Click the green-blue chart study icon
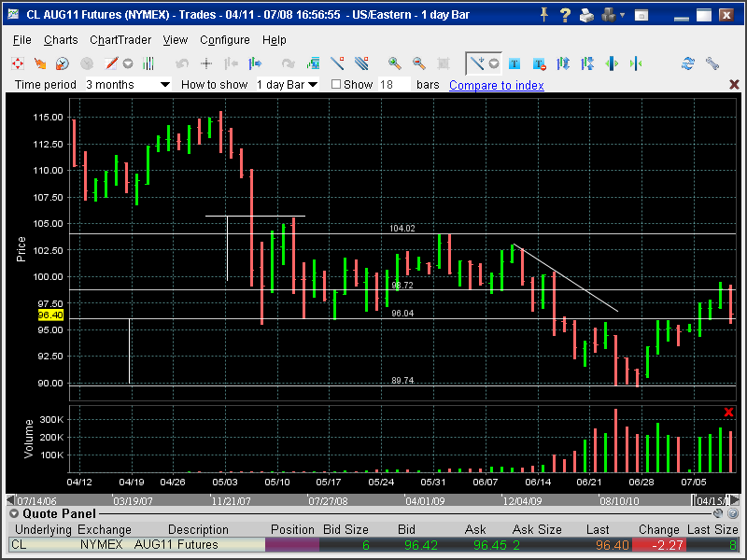Image resolution: width=747 pixels, height=560 pixels. [x=313, y=63]
